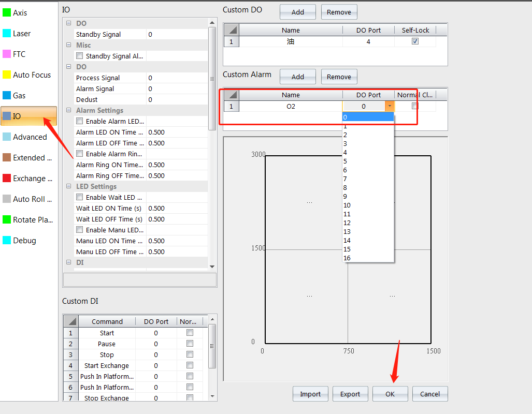Screen dimensions: 532x414
Task: Click the OK button
Action: click(x=390, y=394)
